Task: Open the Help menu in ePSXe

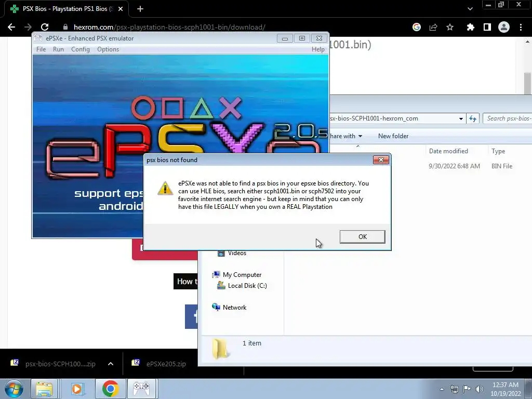Action: click(x=318, y=49)
